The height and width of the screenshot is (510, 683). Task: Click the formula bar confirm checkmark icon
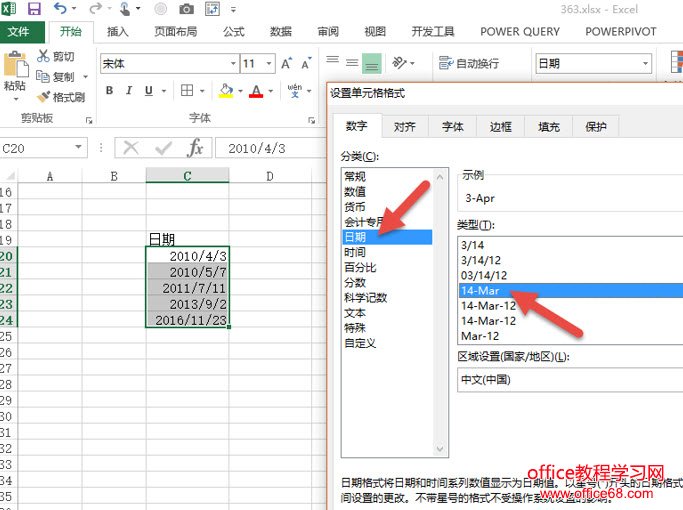[164, 148]
